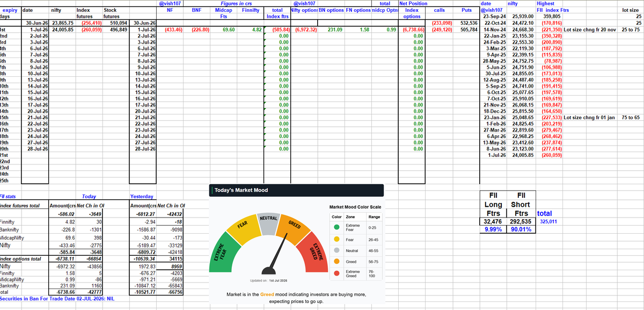Select the 'Net Position' header cell
644x310 pixels.
[413, 4]
